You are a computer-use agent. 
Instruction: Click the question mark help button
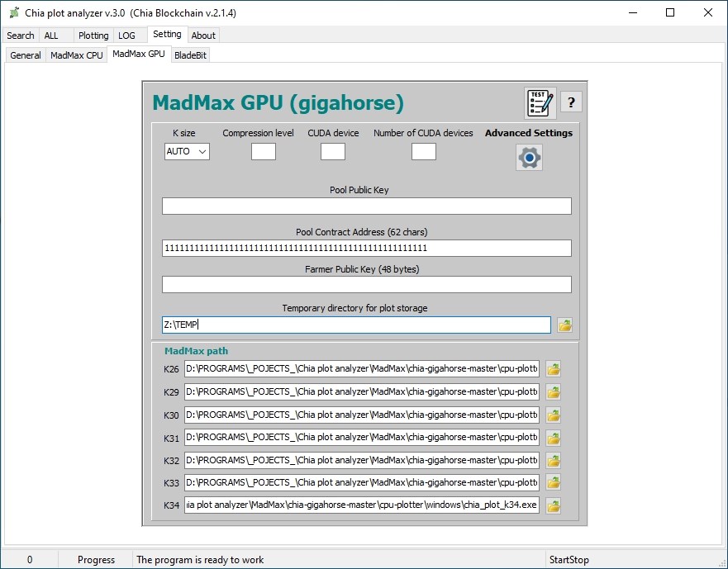coord(571,102)
